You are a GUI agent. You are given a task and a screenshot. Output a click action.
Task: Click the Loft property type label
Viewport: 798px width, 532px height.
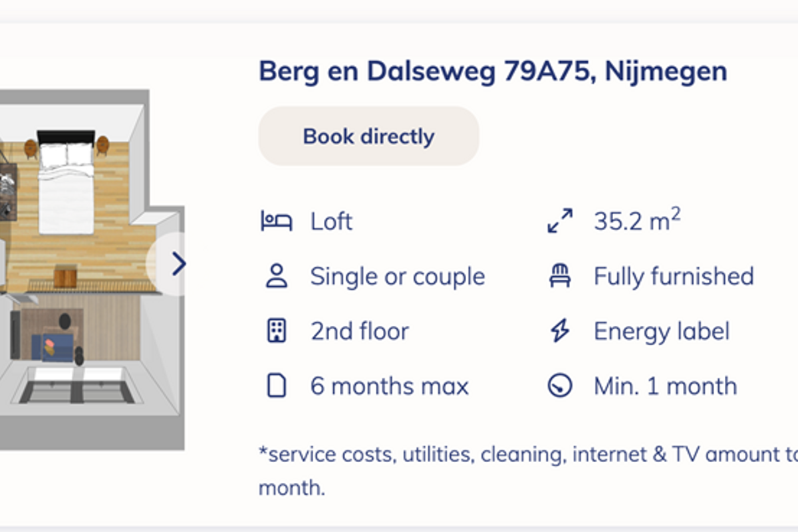[x=331, y=221]
